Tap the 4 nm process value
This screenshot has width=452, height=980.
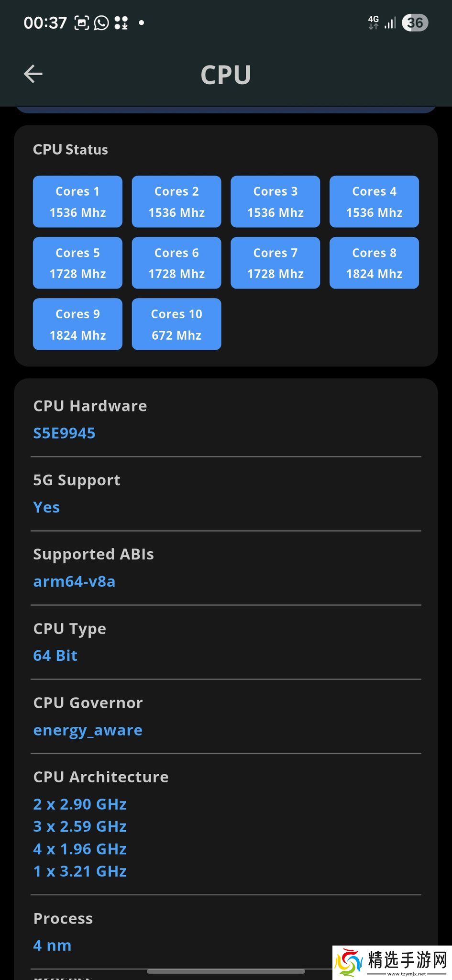[x=52, y=946]
